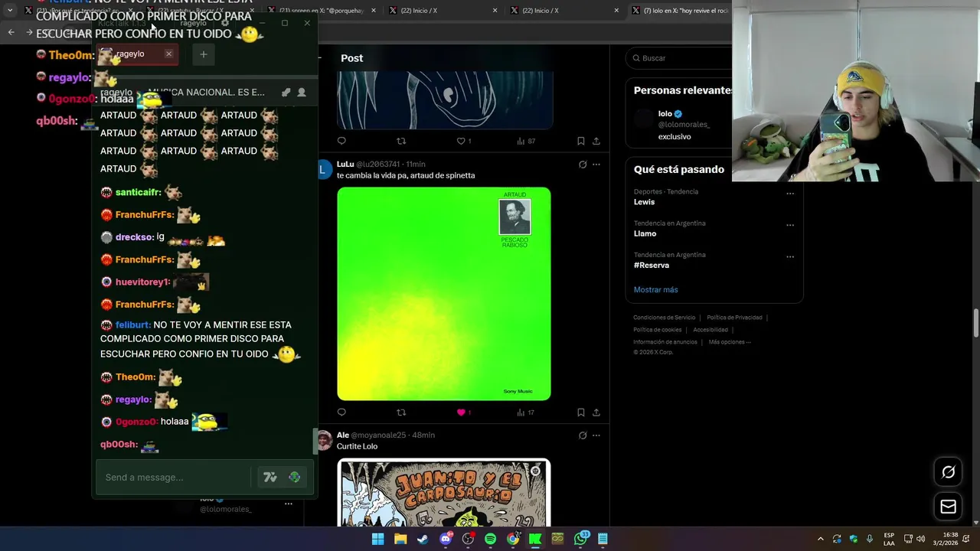The image size is (980, 551).
Task: Show hidden system tray icons
Action: pos(820,539)
